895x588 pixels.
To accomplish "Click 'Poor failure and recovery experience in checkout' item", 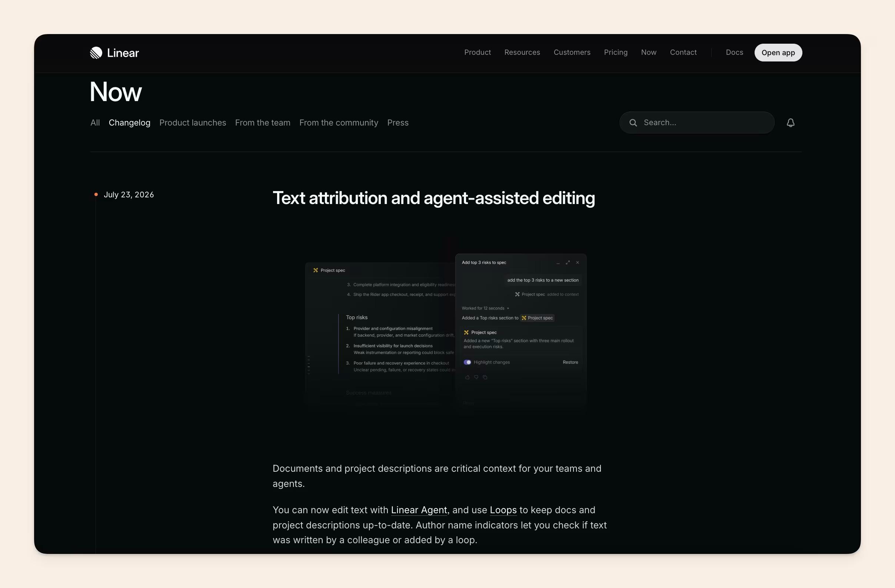I will (x=401, y=363).
